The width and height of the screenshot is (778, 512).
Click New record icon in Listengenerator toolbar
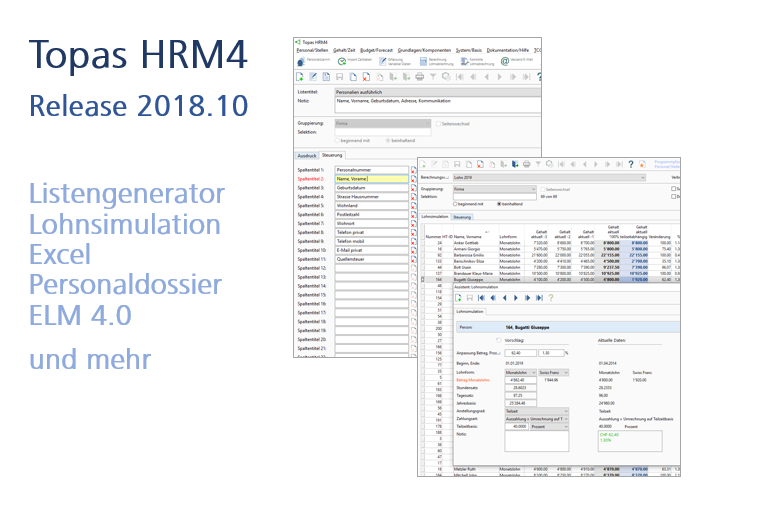(300, 77)
